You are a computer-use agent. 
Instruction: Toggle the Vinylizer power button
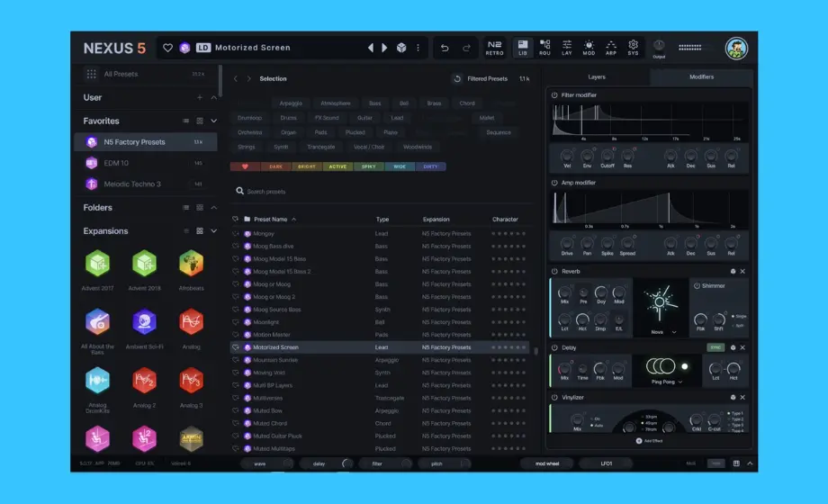pos(554,397)
